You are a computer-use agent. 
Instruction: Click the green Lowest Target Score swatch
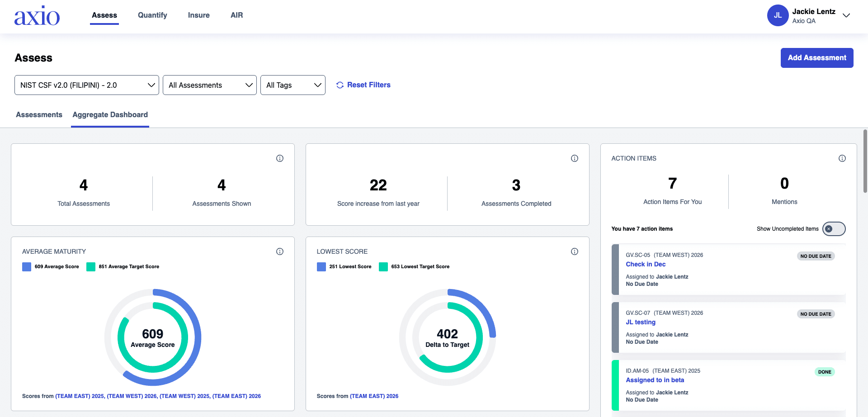[x=383, y=267]
